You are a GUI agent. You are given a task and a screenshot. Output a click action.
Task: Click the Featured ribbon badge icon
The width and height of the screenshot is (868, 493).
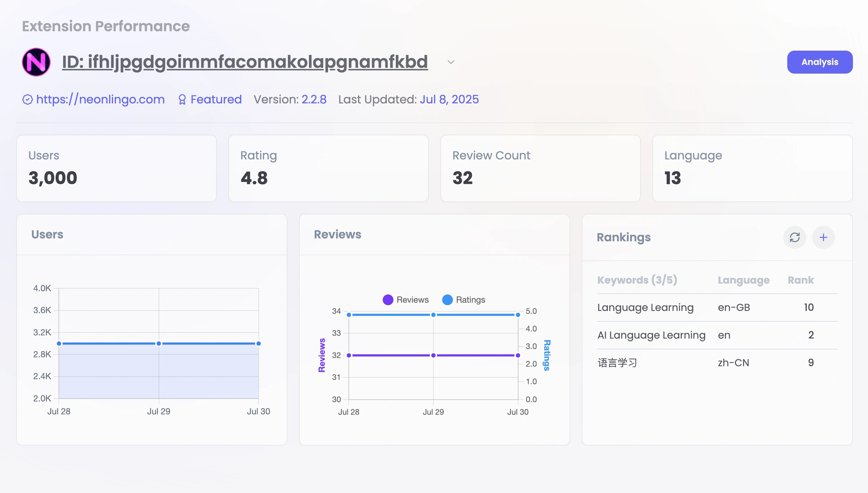pos(182,99)
